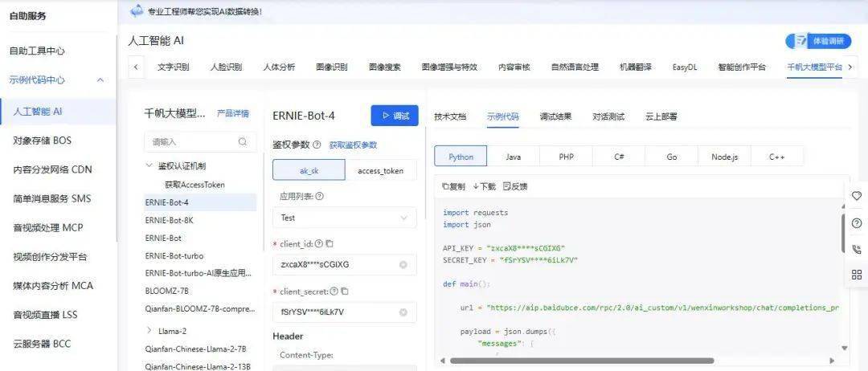Click 反馈 above the code
868x371 pixels.
[515, 186]
